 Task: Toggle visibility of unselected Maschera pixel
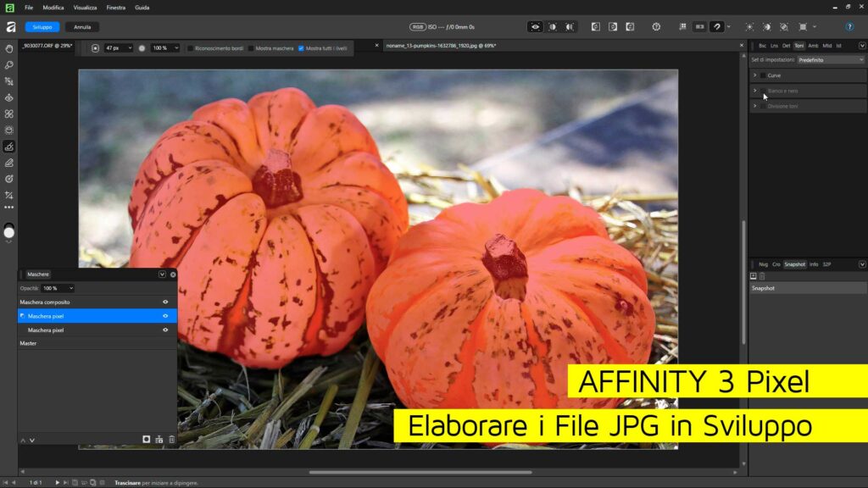click(x=165, y=330)
